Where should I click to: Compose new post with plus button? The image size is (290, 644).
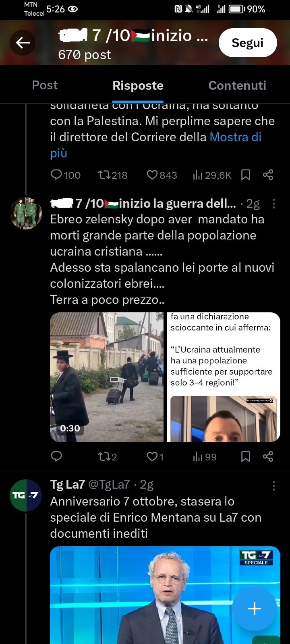[255, 609]
